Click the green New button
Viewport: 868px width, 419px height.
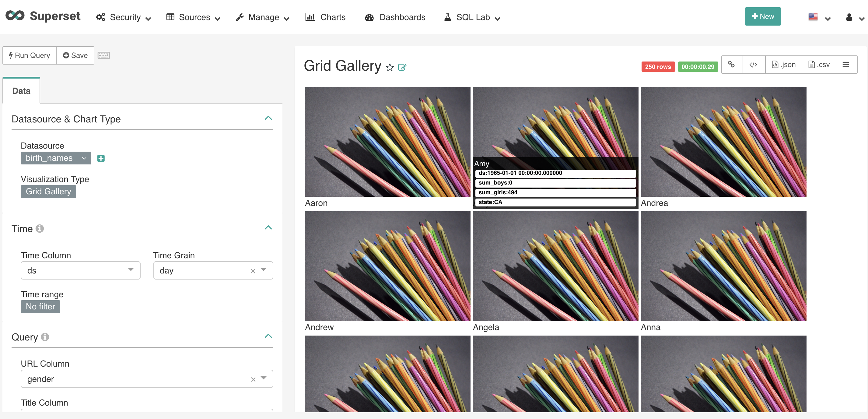click(762, 16)
